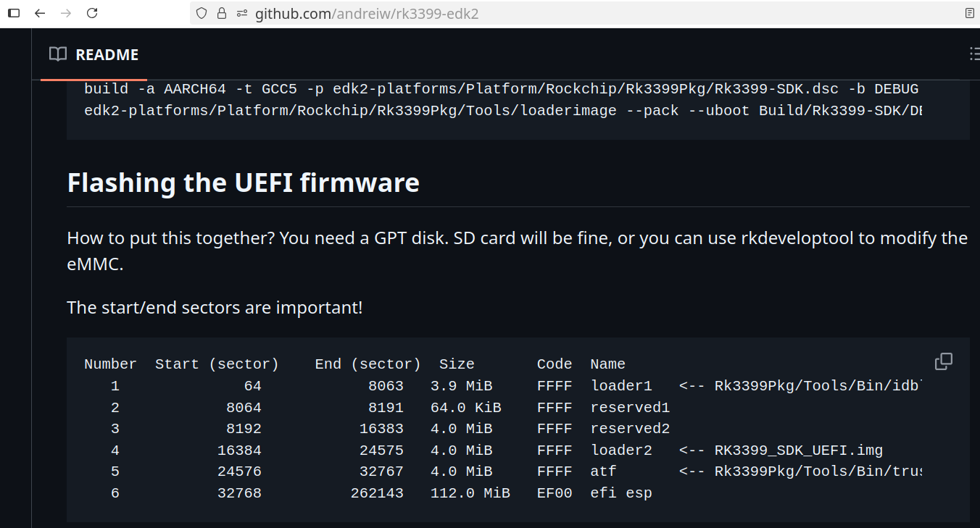This screenshot has width=980, height=528.
Task: Open tracking protection shield icon
Action: pos(202,14)
